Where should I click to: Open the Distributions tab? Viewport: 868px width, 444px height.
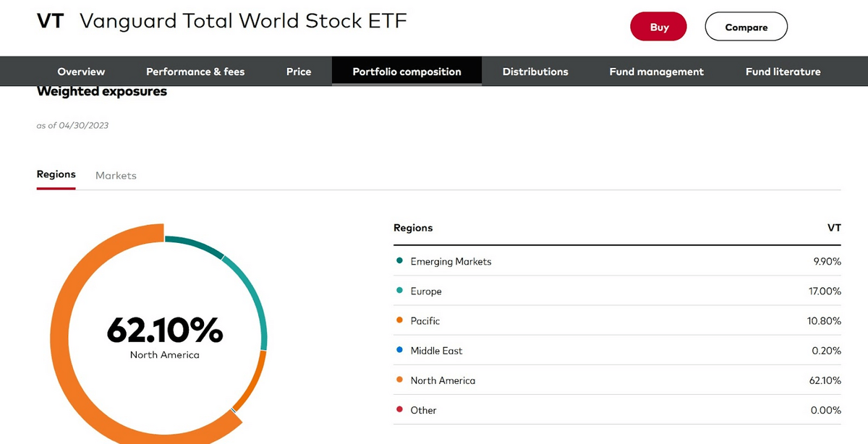pos(535,72)
